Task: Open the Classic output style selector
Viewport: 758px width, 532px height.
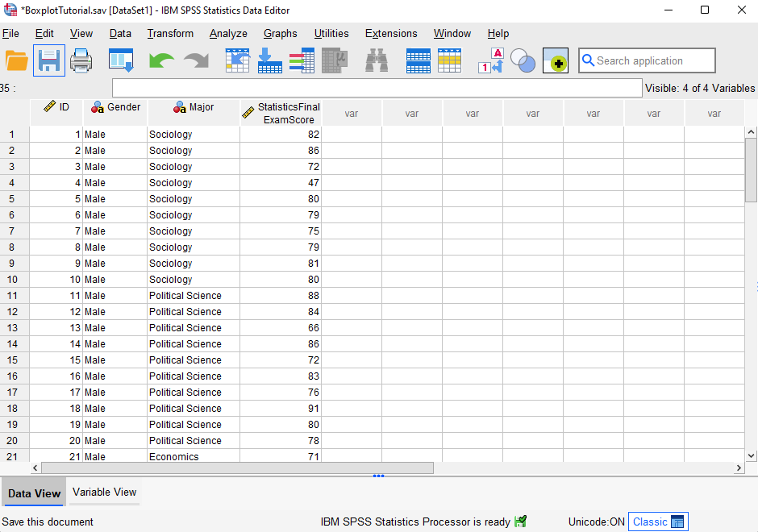Action: [x=658, y=522]
